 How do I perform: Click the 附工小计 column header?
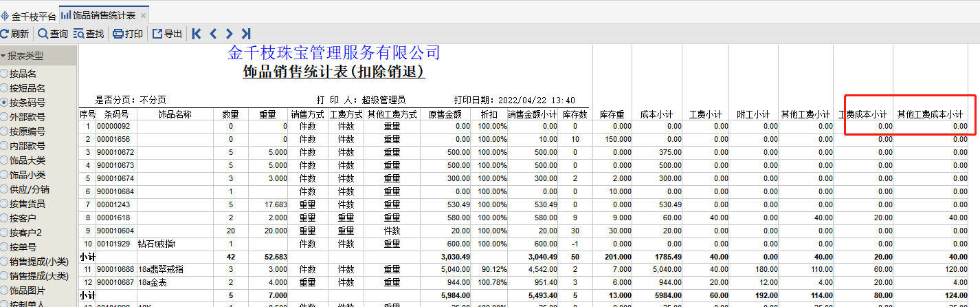click(x=753, y=114)
